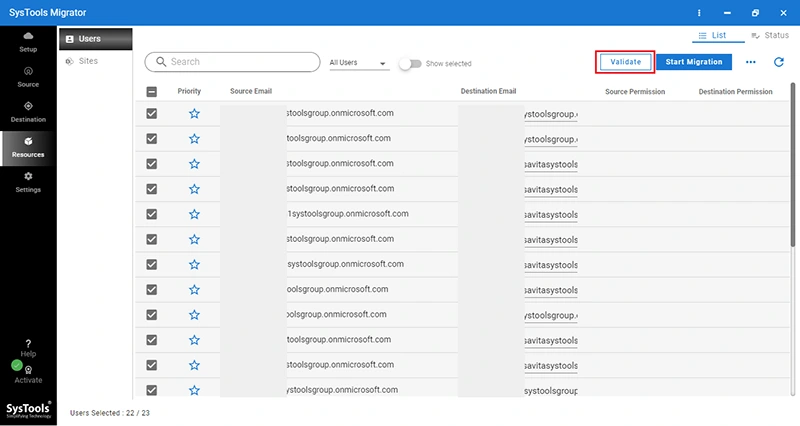
Task: Star priority for sixth user row
Action: click(194, 239)
